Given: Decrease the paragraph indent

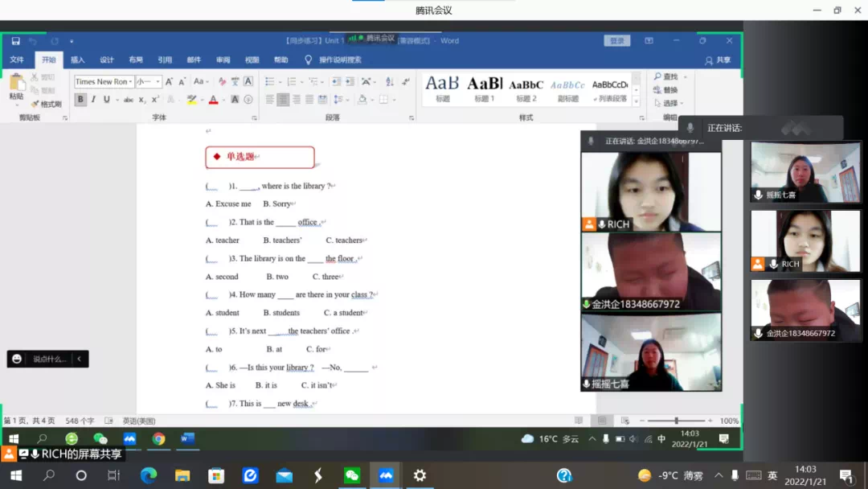Looking at the screenshot, I should (x=336, y=82).
